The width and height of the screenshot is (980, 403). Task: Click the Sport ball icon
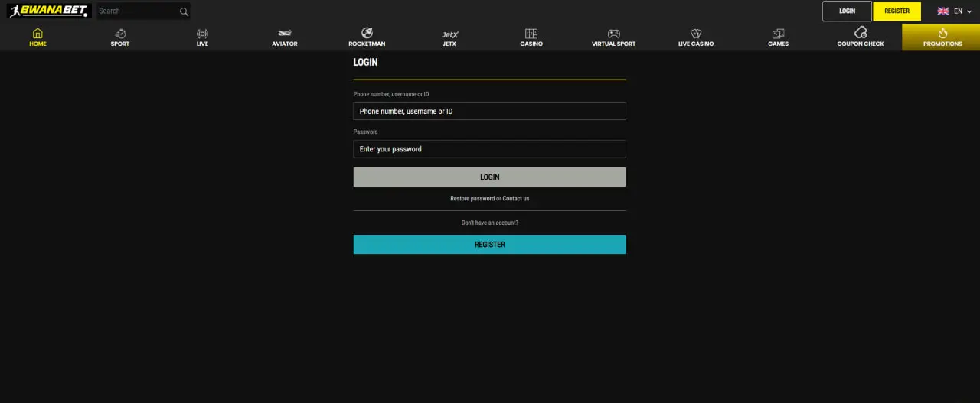click(120, 34)
